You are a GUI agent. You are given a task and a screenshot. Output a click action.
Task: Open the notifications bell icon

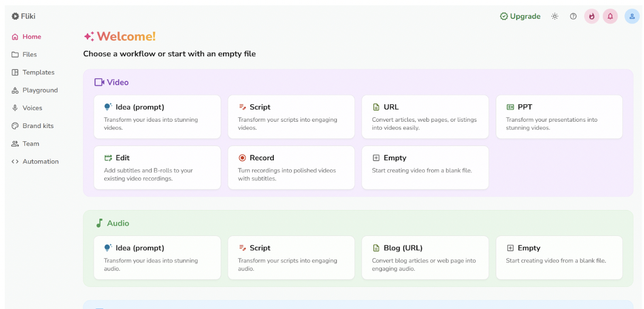tap(610, 16)
